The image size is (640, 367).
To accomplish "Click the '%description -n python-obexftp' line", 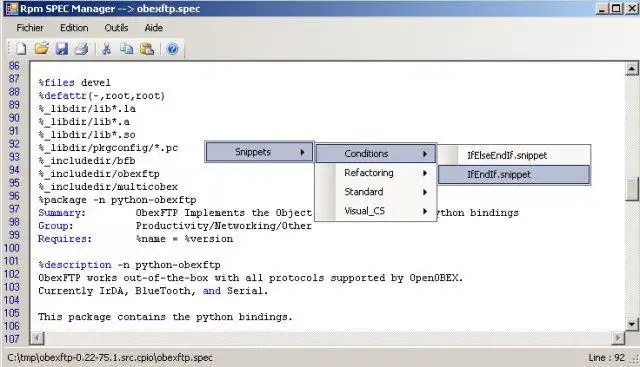I will (129, 265).
